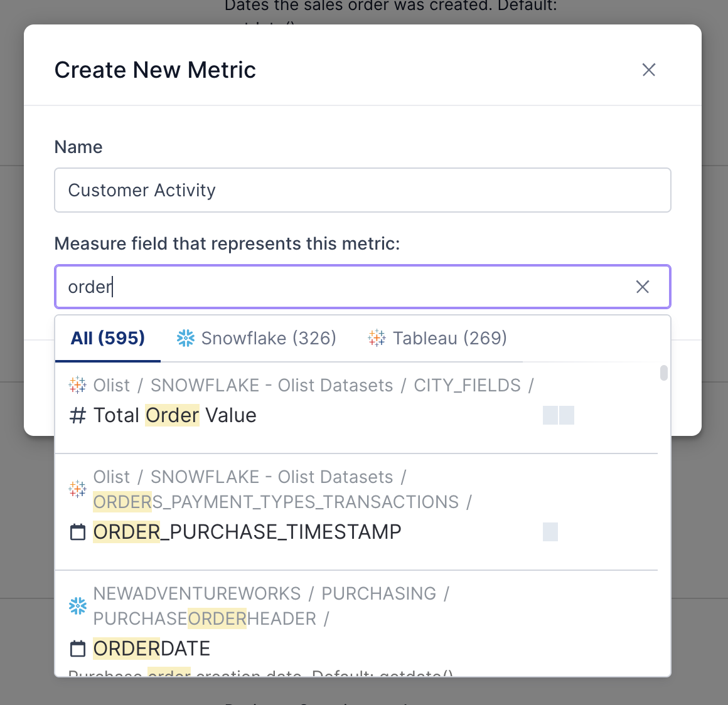Viewport: 728px width, 705px height.
Task: Click the Snowflake icon beside the NEWADVENTUREWORKS path
Action: tap(77, 606)
